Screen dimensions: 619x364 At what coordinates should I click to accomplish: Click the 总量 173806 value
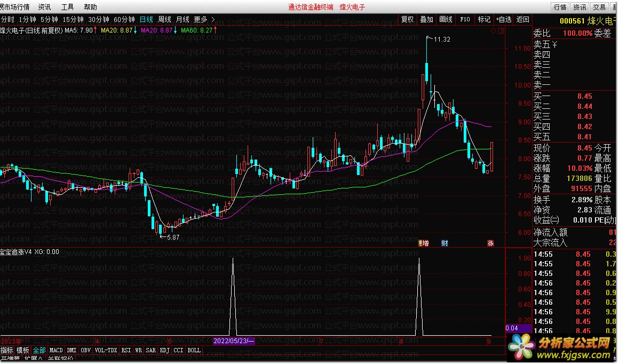pos(580,178)
